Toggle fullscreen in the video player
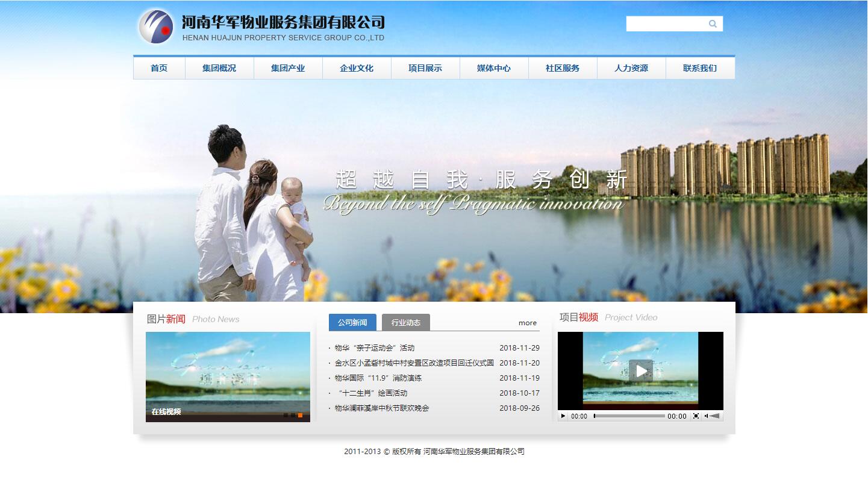This screenshot has width=868, height=480. 696,416
